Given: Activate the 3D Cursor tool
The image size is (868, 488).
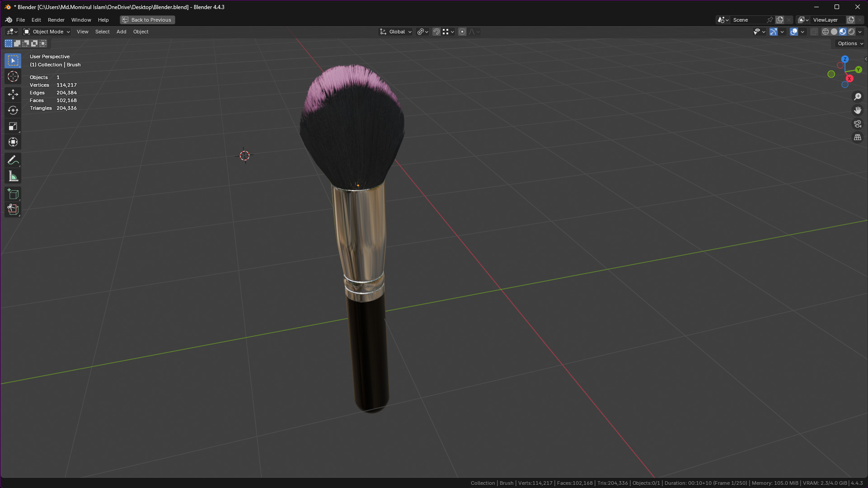Looking at the screenshot, I should (x=13, y=76).
